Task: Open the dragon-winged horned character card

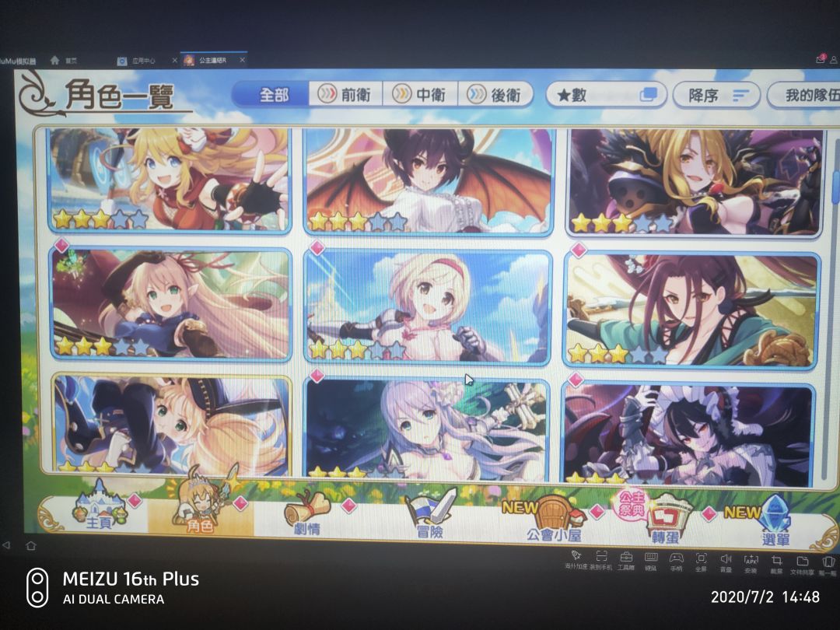Action: (428, 180)
